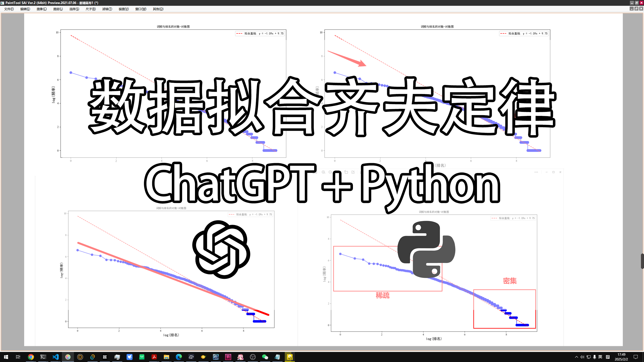Screen dimensions: 644x362
Task: Open the system monitor app on the taskbar
Action: [117, 357]
